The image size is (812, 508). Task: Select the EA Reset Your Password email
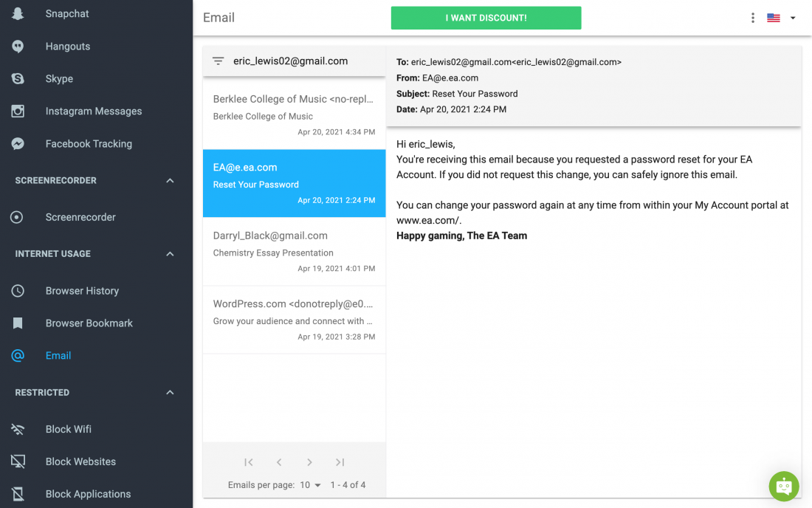click(x=294, y=183)
